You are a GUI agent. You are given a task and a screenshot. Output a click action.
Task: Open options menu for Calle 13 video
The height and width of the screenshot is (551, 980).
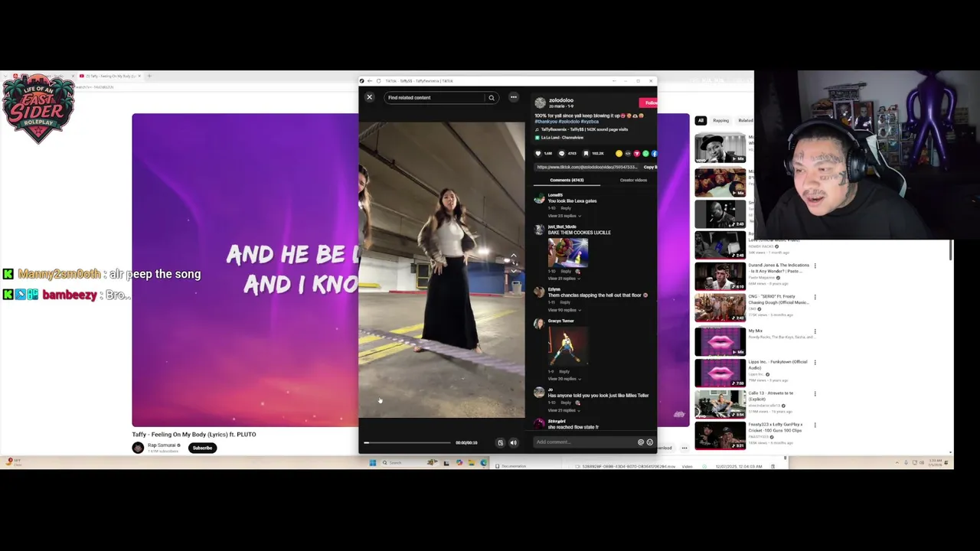click(x=815, y=394)
